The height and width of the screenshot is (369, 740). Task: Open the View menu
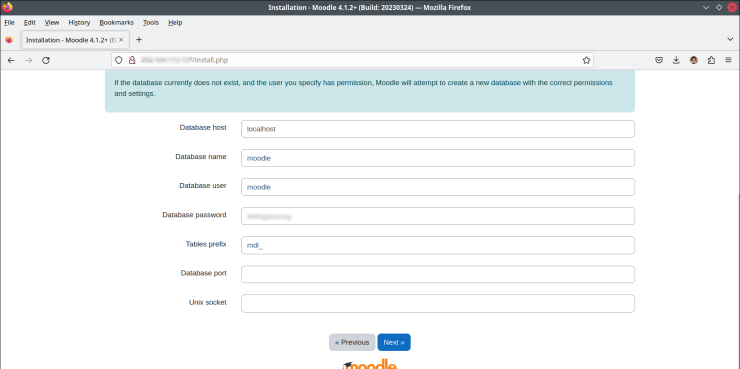click(x=52, y=22)
